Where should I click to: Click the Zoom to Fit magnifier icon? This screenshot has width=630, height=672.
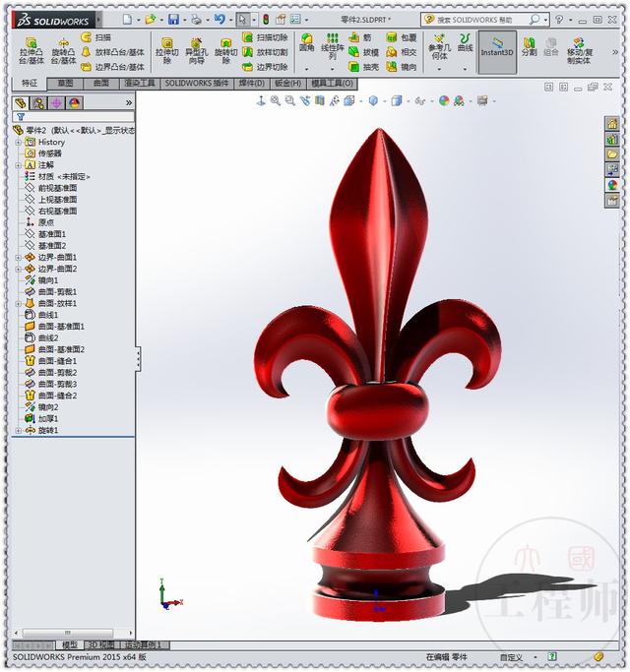[275, 100]
